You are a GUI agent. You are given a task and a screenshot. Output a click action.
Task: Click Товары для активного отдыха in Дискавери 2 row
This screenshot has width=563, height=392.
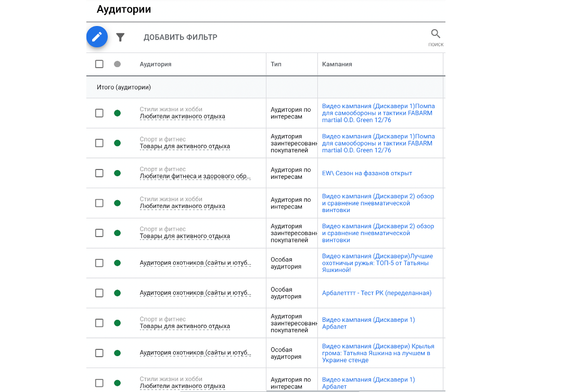(x=185, y=237)
